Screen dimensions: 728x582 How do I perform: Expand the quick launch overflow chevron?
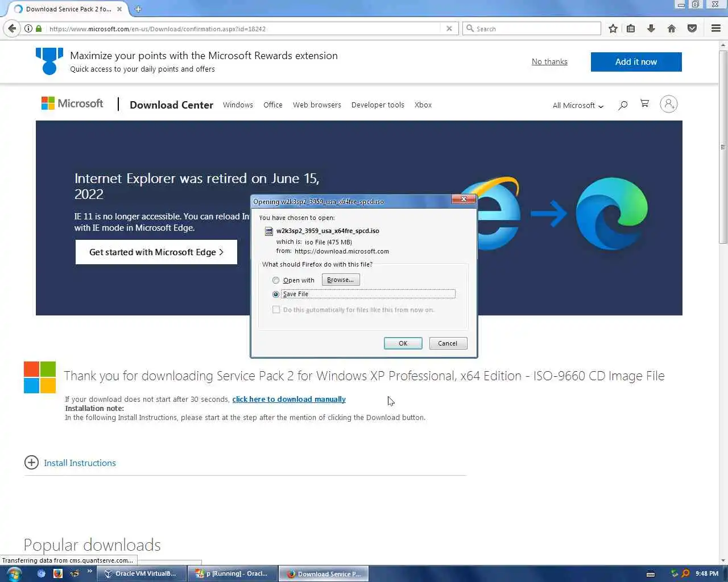(x=89, y=571)
